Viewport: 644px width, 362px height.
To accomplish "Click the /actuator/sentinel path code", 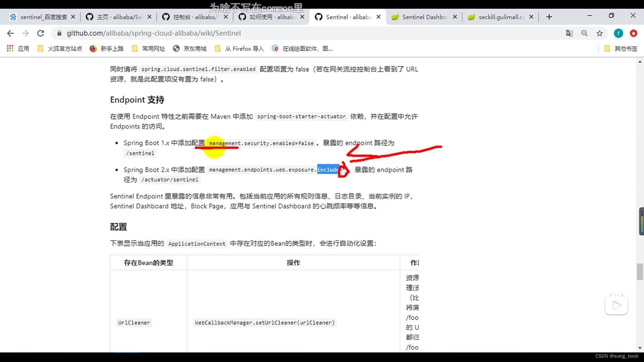I will coord(170,180).
